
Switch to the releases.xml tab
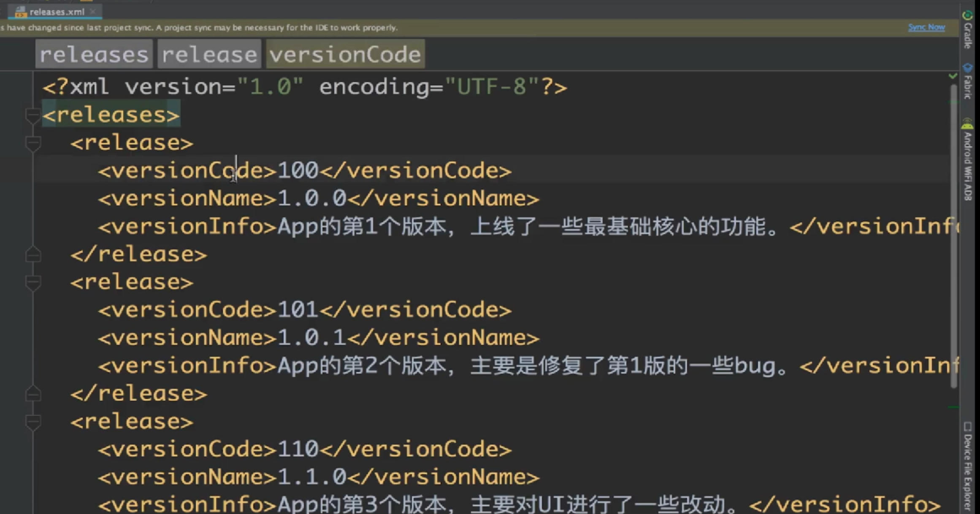(57, 12)
